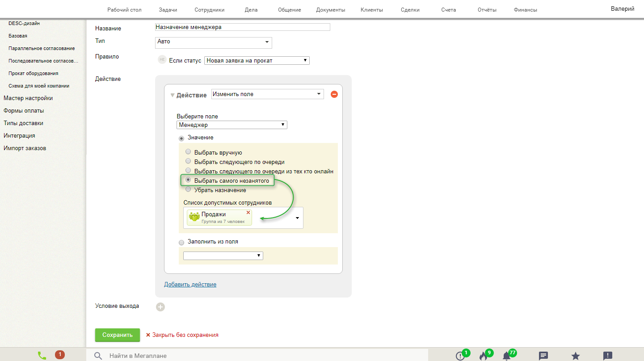Toggle the НЕ negation on rule
The height and width of the screenshot is (361, 644).
pyautogui.click(x=162, y=60)
